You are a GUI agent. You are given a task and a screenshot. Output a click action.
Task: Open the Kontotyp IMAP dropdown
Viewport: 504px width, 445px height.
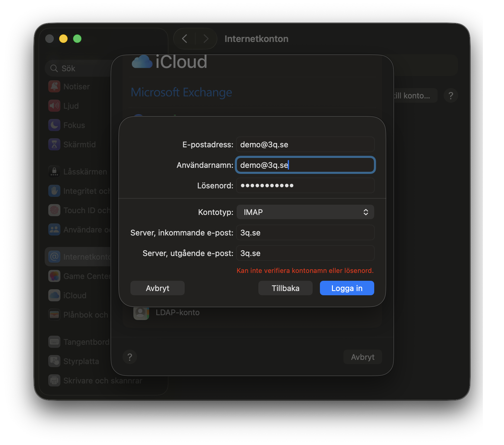[x=305, y=212]
